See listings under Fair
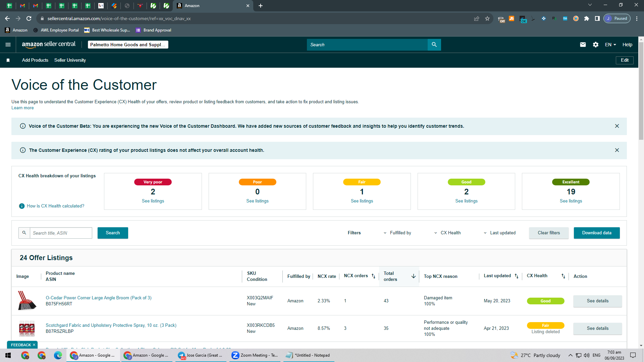Image resolution: width=644 pixels, height=362 pixels. (362, 201)
